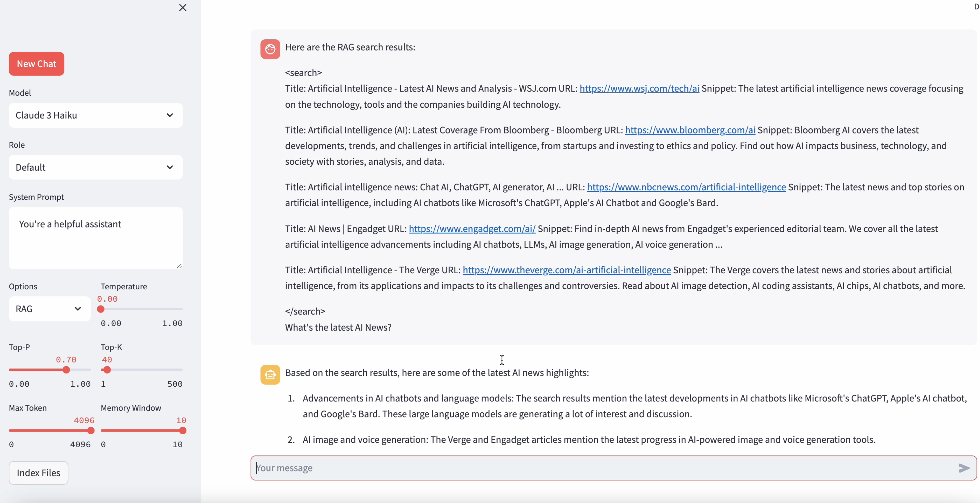The image size is (980, 503).
Task: Click the assistant robot avatar icon
Action: tap(270, 375)
